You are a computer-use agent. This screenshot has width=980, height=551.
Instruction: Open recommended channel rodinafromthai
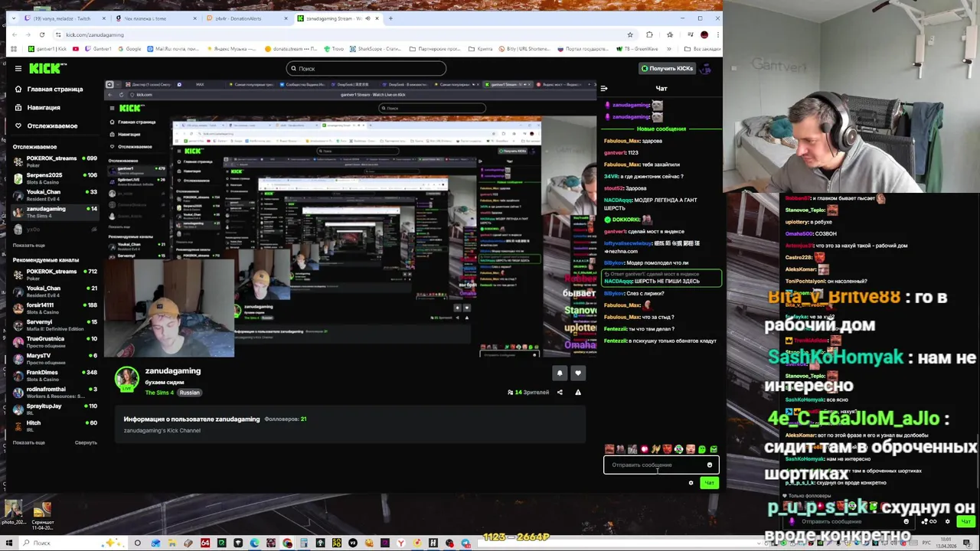[55, 392]
